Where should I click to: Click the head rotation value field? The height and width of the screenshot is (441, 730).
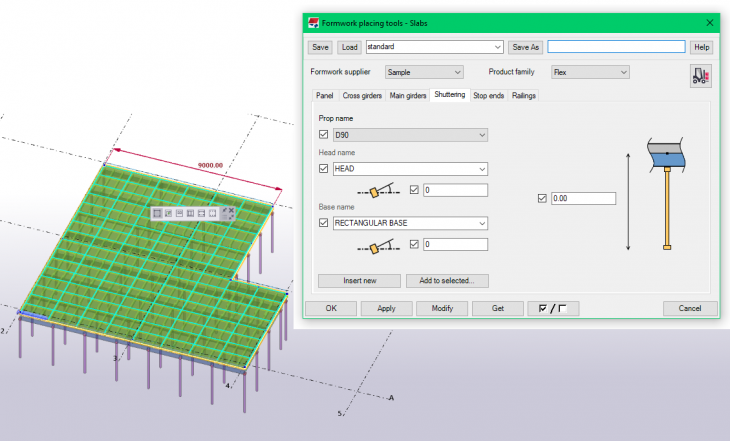pyautogui.click(x=455, y=190)
